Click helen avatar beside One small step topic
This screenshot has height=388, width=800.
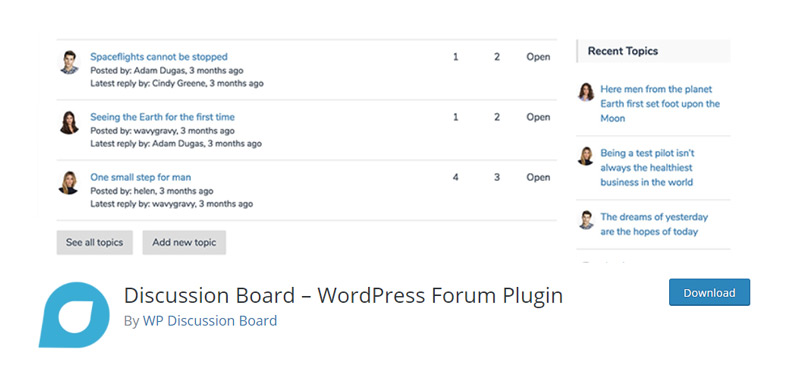69,183
